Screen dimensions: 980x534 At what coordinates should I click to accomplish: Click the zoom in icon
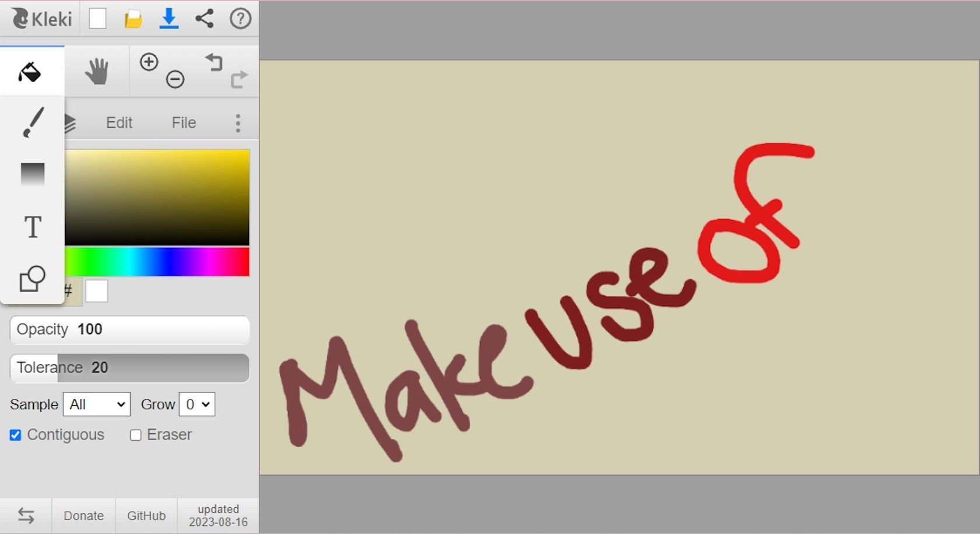149,62
